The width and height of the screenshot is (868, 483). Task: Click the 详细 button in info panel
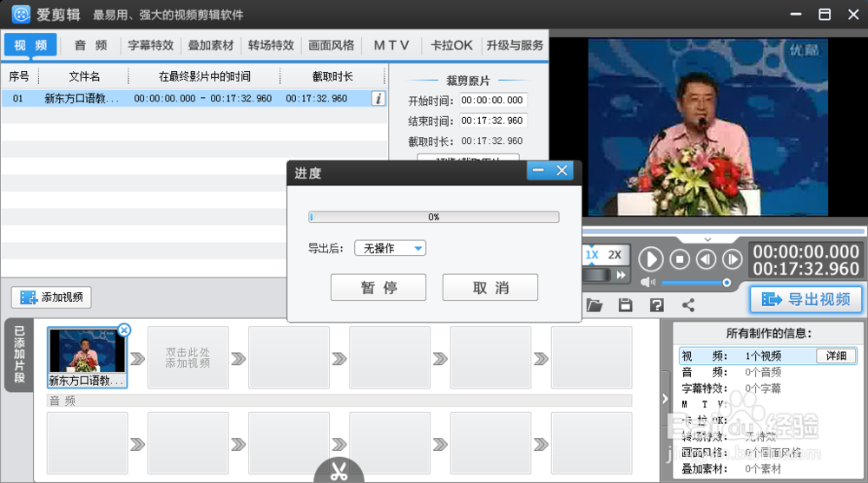point(837,356)
